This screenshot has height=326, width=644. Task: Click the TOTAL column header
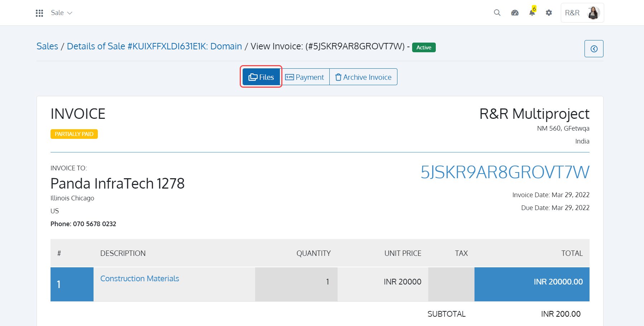(x=572, y=253)
